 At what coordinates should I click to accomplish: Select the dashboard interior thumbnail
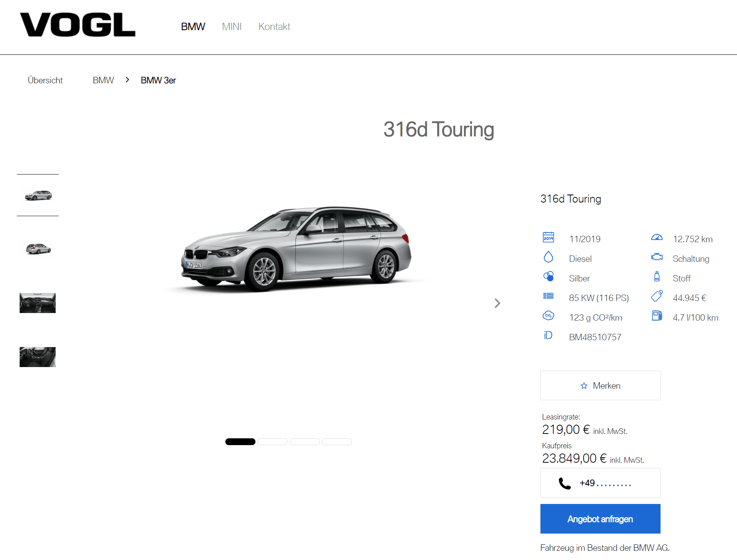tap(38, 303)
